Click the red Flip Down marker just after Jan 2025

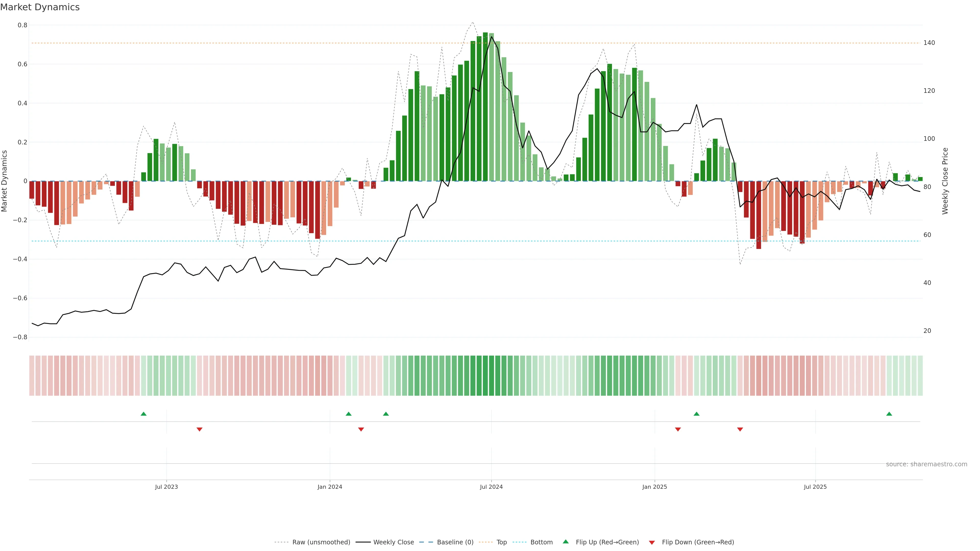point(678,429)
